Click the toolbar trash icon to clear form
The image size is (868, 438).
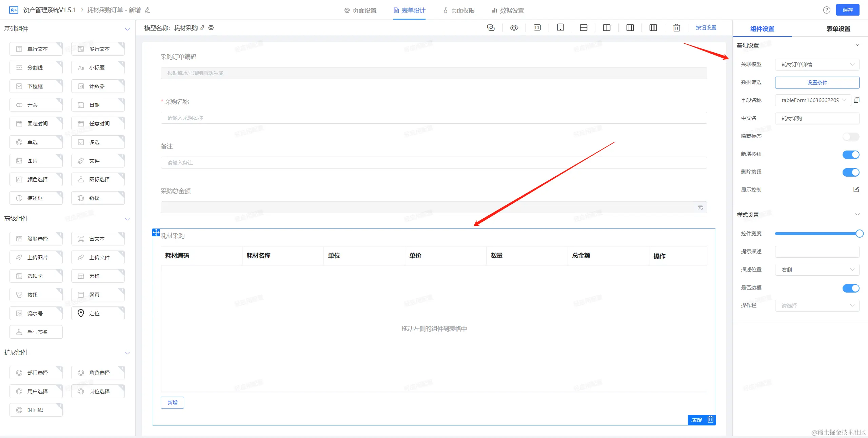pyautogui.click(x=676, y=28)
